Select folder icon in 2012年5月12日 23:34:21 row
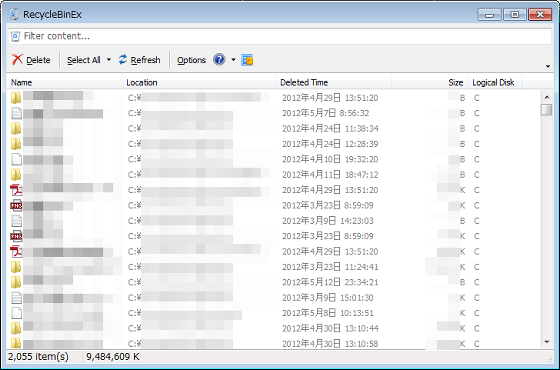Screen dimensions: 560x370 (16, 282)
